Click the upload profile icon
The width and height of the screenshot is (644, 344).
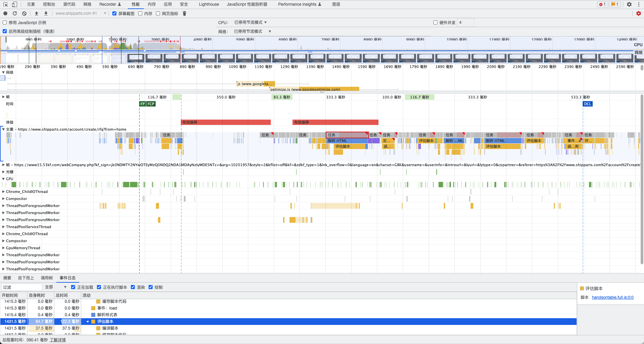[x=37, y=13]
